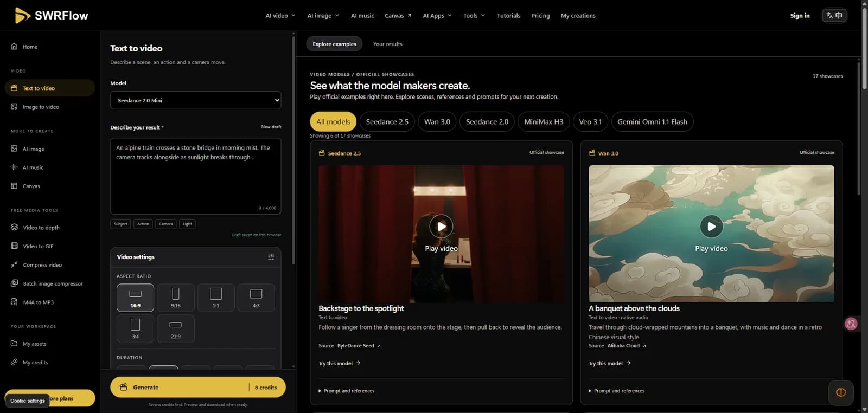Click Sign in
This screenshot has height=413, width=868.
click(x=800, y=16)
